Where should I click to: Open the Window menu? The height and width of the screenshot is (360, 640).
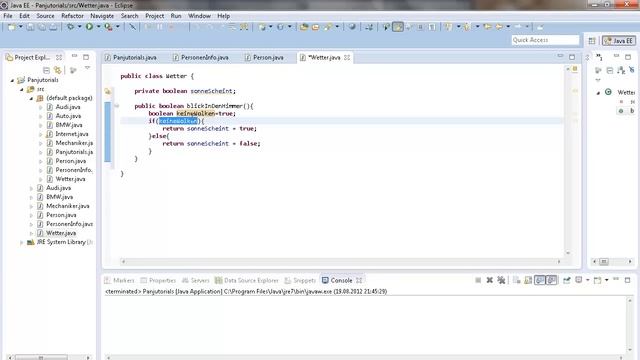click(199, 16)
